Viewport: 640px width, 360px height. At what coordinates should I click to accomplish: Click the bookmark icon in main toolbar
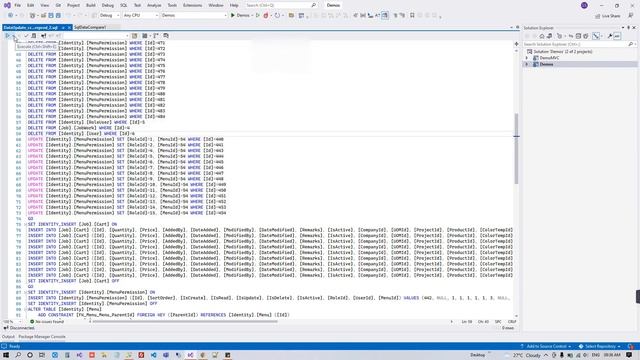[x=412, y=16]
